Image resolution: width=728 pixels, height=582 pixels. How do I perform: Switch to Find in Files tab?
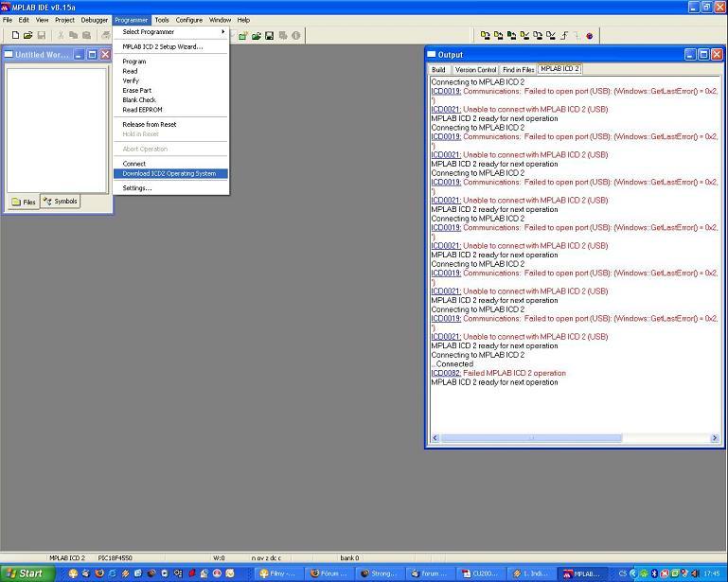518,70
